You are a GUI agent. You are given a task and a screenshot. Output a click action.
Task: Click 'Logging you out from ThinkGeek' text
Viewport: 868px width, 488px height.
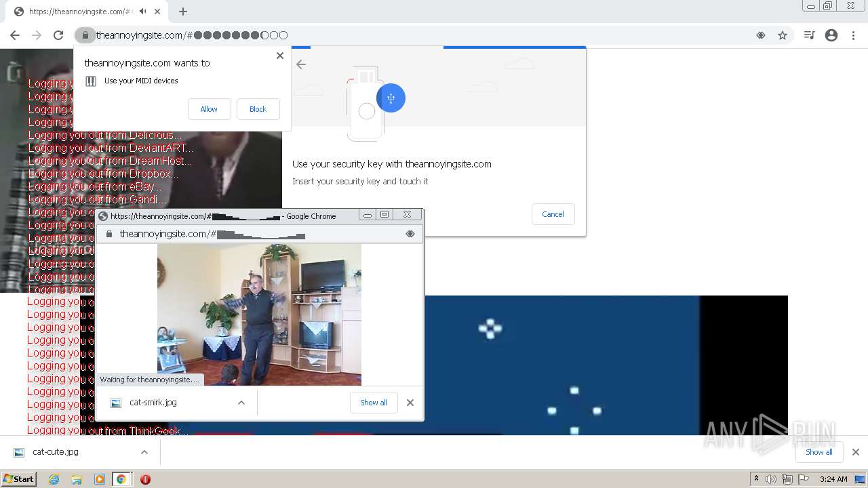coord(108,430)
